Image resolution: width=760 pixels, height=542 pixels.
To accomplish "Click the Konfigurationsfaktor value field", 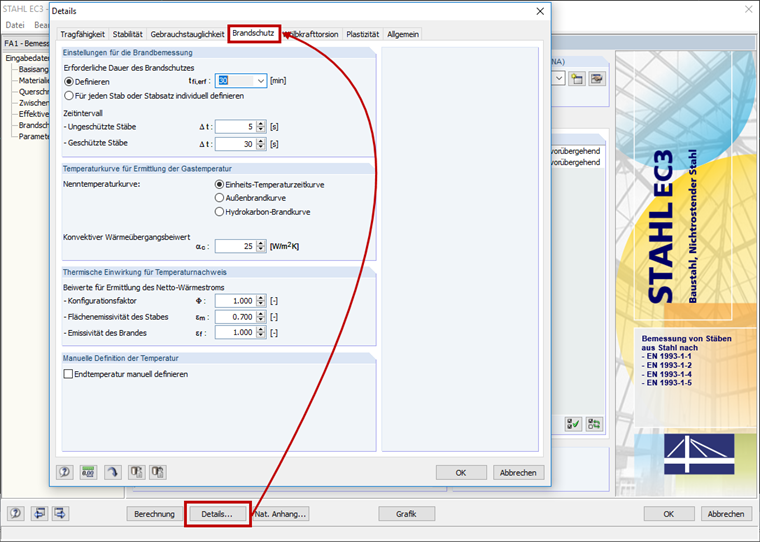I will pos(236,301).
